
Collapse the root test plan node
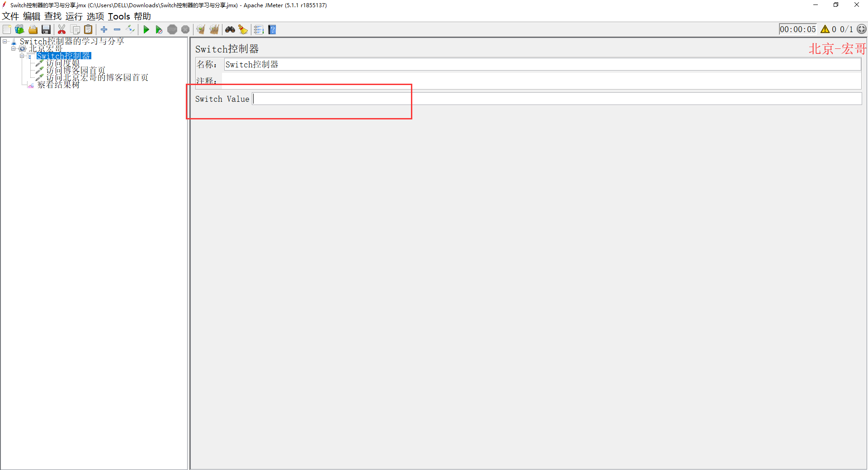tap(5, 41)
